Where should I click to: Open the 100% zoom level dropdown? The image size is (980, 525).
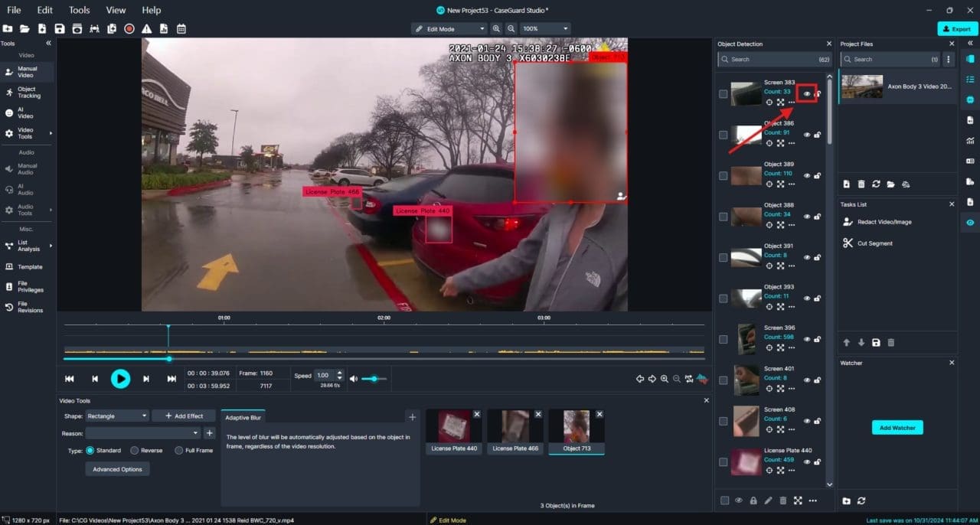click(x=544, y=29)
